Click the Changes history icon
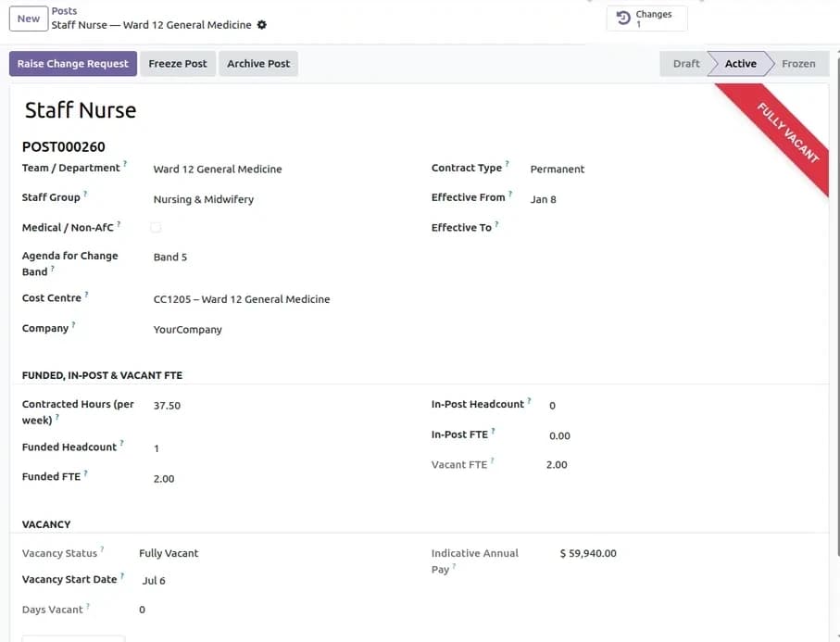 pyautogui.click(x=623, y=19)
